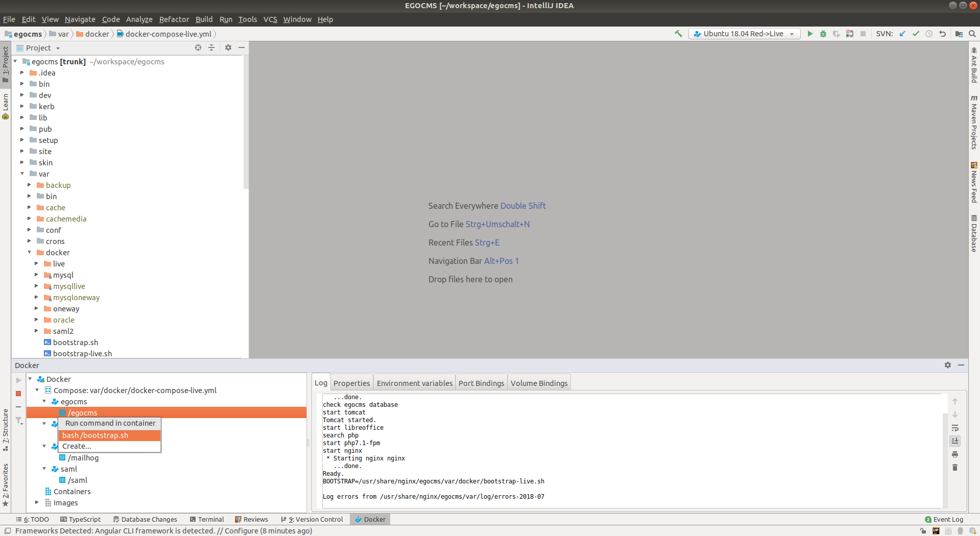This screenshot has height=536, width=980.
Task: Open the Maven Projects side panel
Action: pyautogui.click(x=974, y=122)
